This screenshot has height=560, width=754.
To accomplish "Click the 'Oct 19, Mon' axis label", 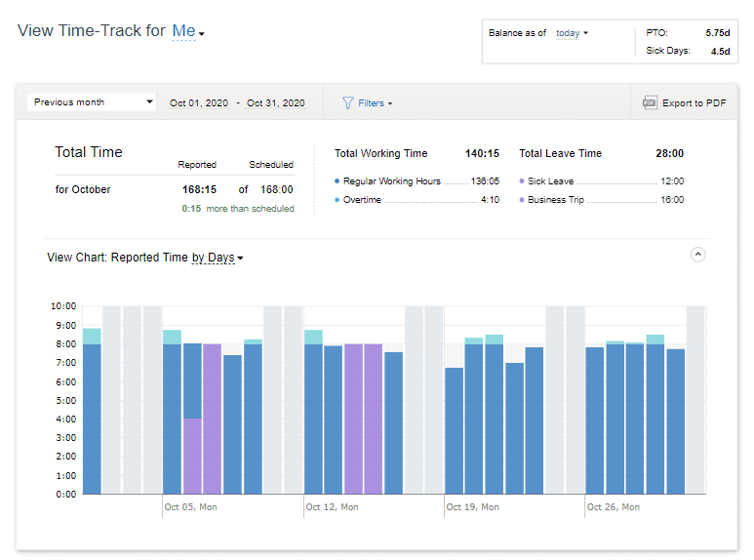I will [473, 507].
